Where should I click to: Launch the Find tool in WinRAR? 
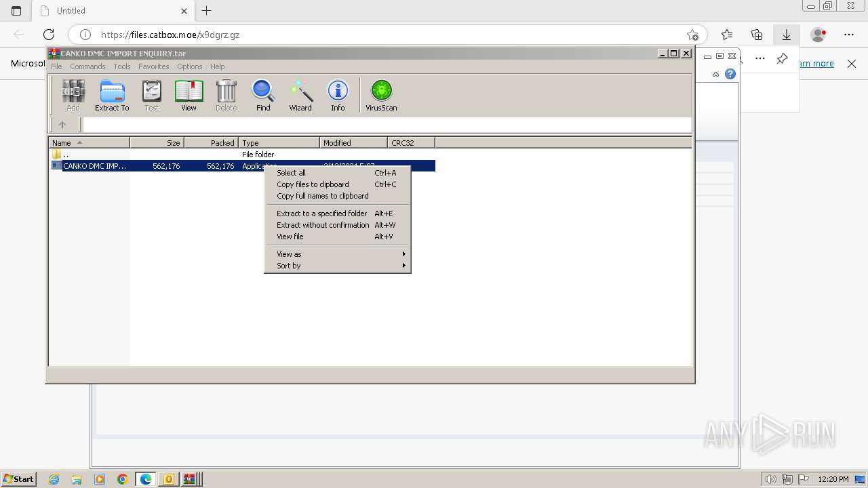tap(263, 95)
